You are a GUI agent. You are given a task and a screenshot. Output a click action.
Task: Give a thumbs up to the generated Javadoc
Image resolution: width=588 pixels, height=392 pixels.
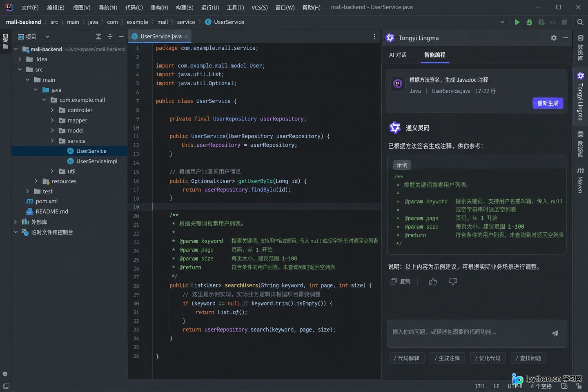point(433,281)
